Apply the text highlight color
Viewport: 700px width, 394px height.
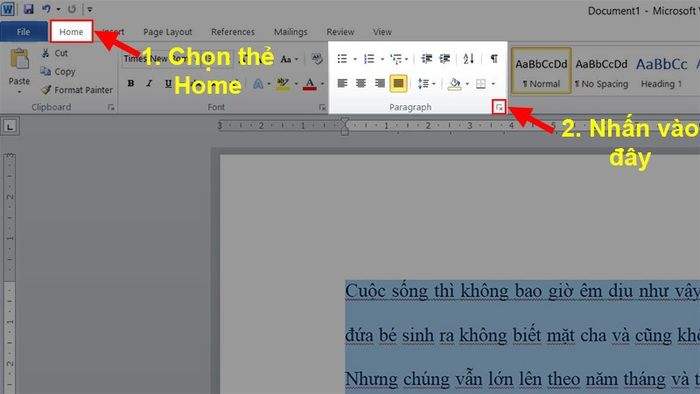[283, 83]
